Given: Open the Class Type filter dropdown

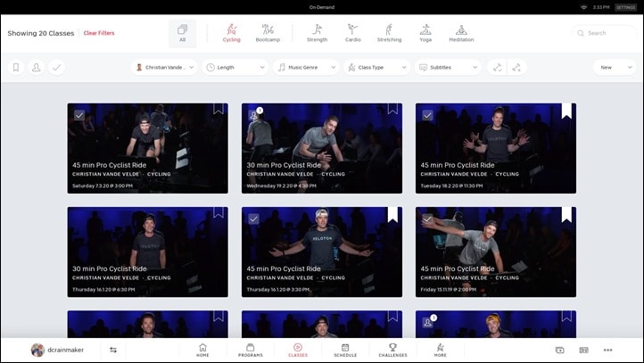Looking at the screenshot, I should (377, 68).
